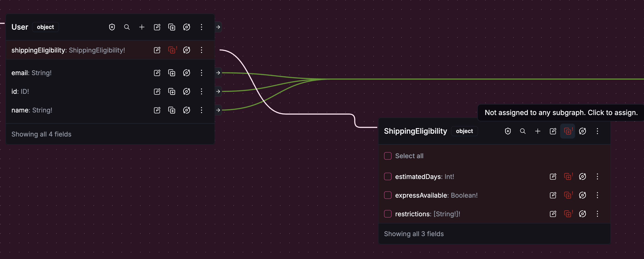Click the object badge on the User header
644x259 pixels.
45,27
